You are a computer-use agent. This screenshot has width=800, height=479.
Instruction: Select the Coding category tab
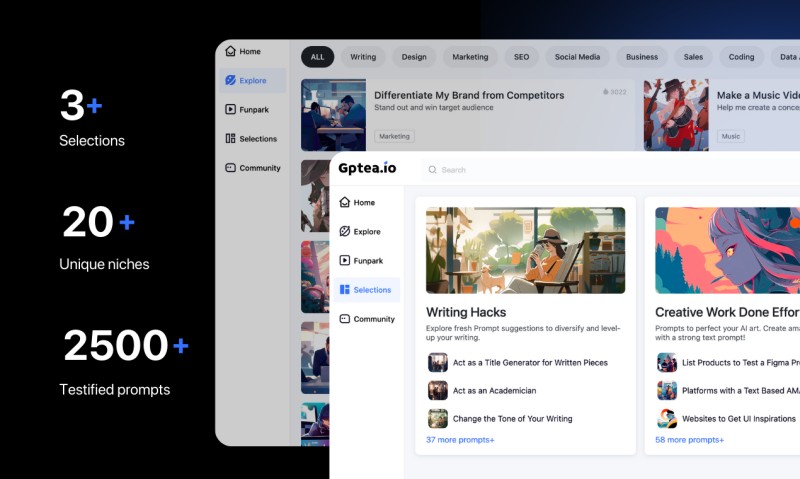click(x=741, y=57)
